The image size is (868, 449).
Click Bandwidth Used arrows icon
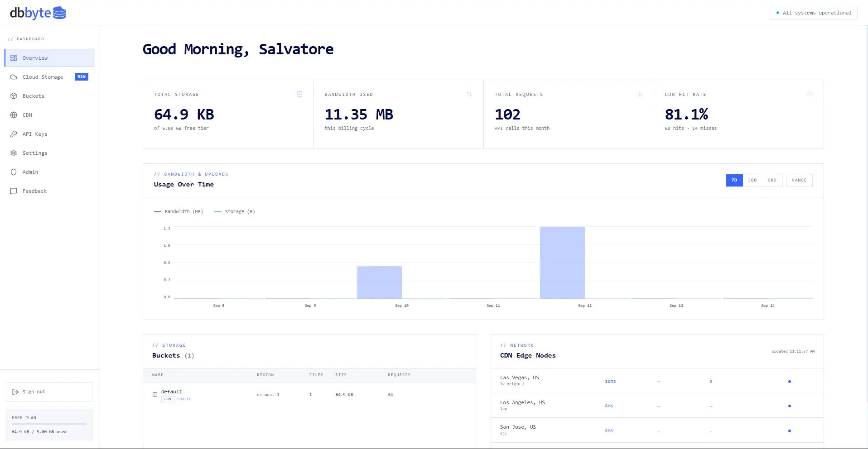tap(469, 94)
